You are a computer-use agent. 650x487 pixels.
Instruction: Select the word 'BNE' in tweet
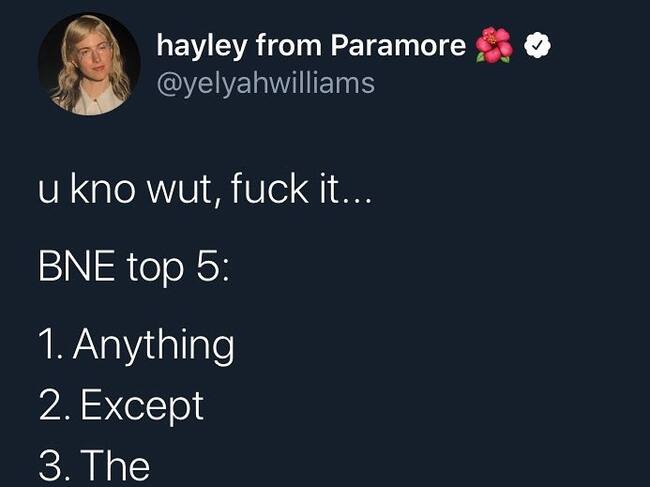(x=77, y=267)
